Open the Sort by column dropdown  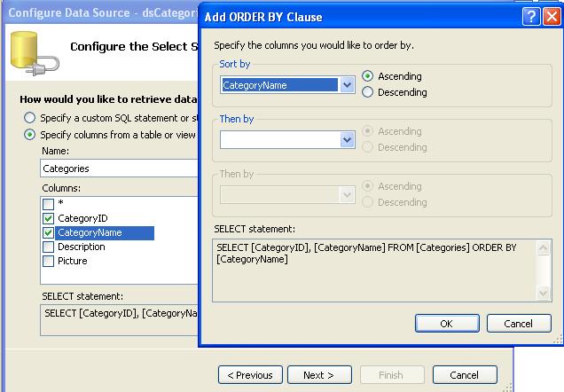[347, 85]
